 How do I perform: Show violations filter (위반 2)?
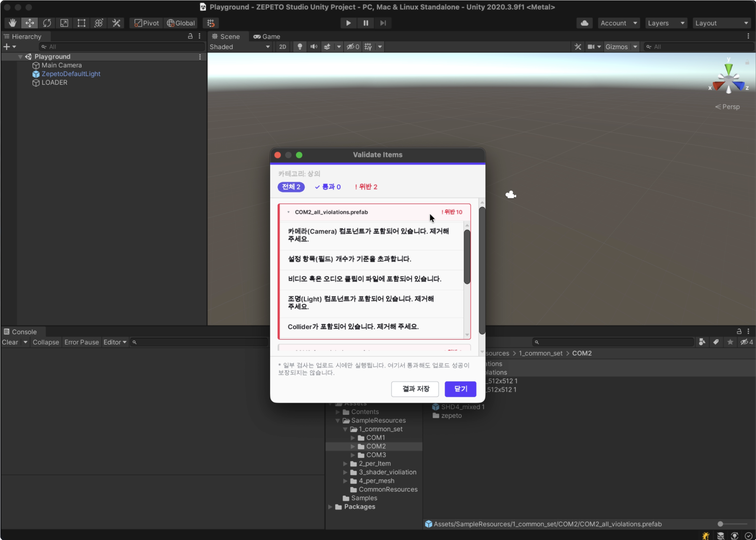point(366,187)
